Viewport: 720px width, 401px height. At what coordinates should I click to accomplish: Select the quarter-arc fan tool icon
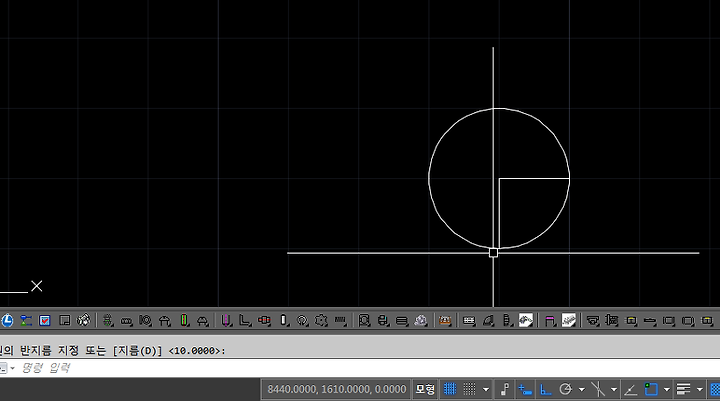point(488,320)
